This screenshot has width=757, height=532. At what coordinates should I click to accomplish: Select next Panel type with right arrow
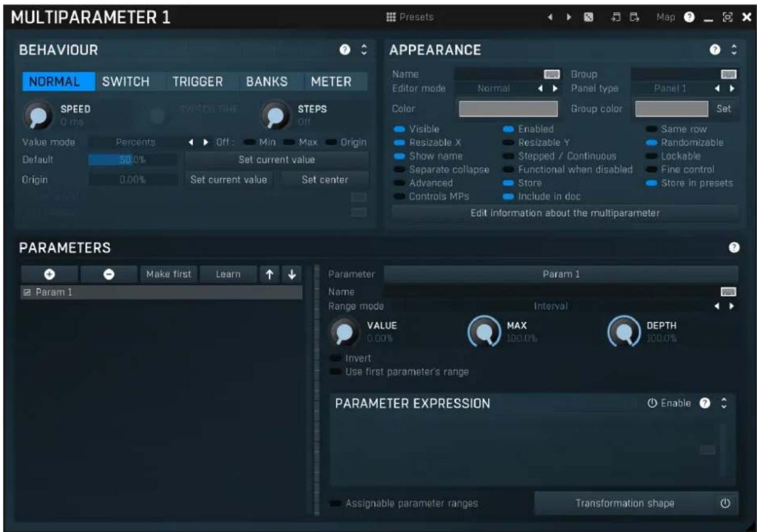click(734, 89)
